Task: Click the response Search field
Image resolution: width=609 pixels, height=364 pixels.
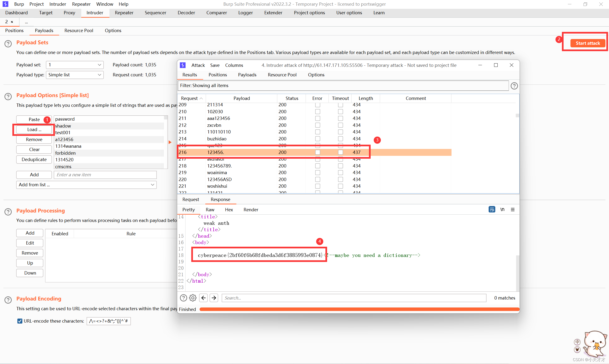Action: [x=354, y=298]
